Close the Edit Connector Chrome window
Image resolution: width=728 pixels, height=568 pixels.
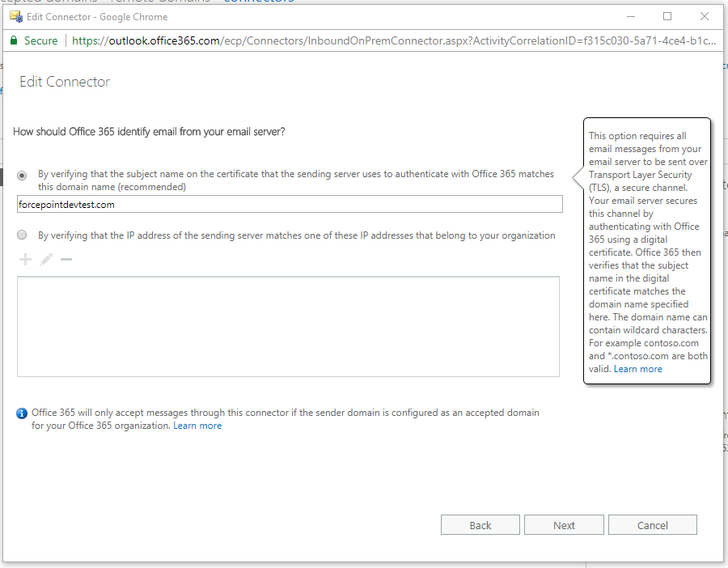point(705,16)
